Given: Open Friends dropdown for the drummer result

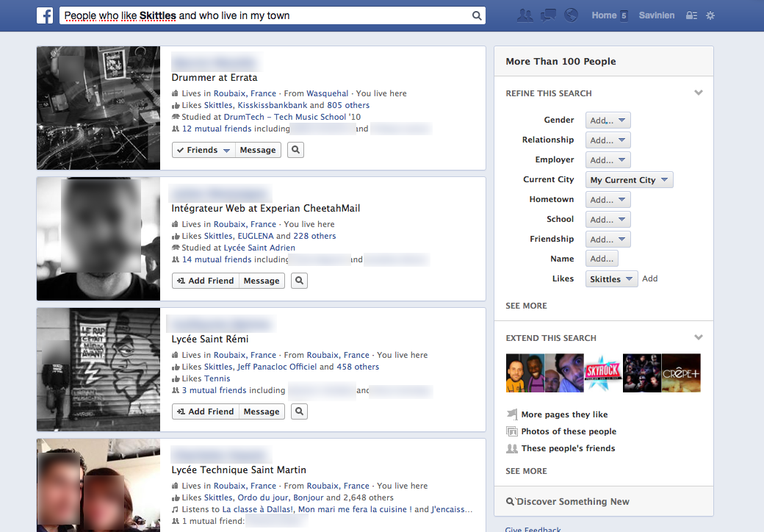Looking at the screenshot, I should (x=203, y=150).
